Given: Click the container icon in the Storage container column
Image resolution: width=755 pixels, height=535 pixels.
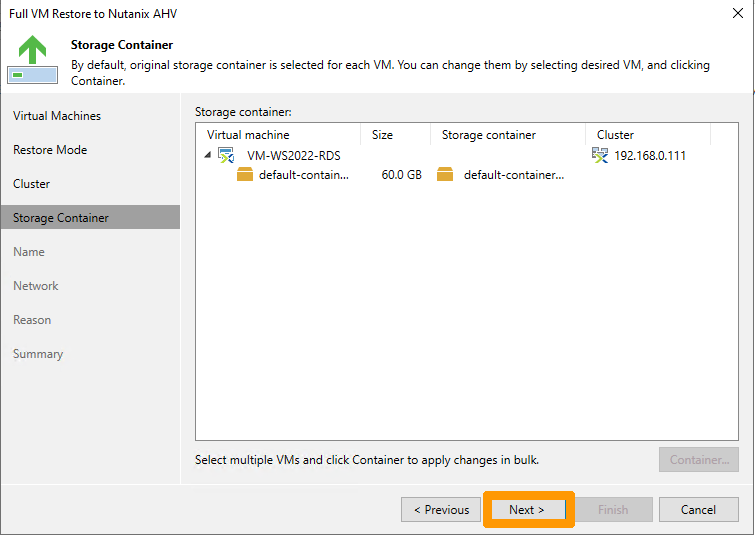Looking at the screenshot, I should click(x=445, y=174).
